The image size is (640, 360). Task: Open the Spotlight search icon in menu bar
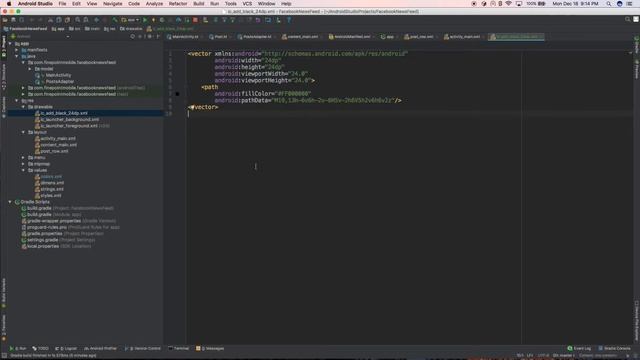pyautogui.click(x=609, y=4)
